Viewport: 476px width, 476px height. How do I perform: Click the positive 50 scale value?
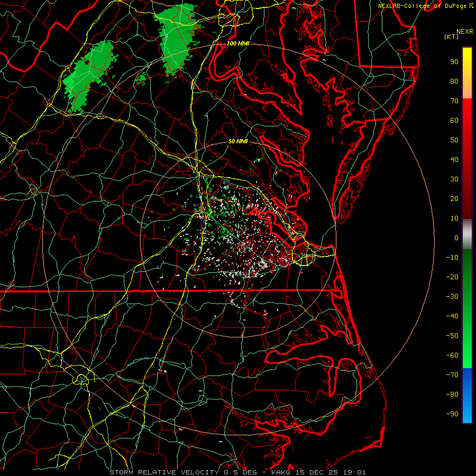[x=454, y=140]
